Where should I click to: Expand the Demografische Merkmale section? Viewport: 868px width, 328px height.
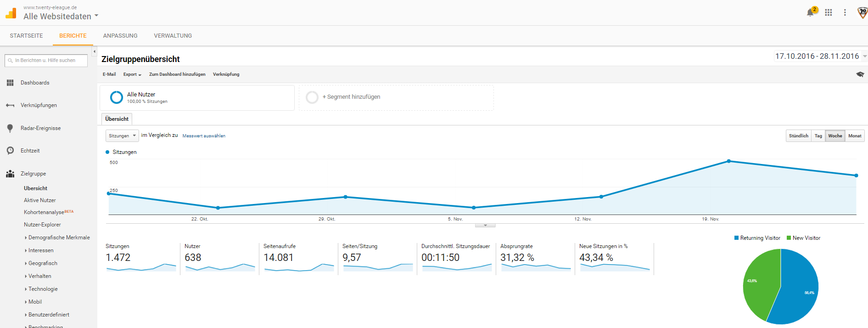pyautogui.click(x=59, y=238)
